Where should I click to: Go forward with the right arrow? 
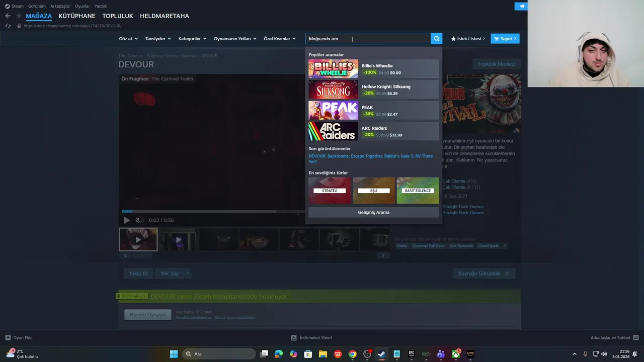(x=18, y=16)
